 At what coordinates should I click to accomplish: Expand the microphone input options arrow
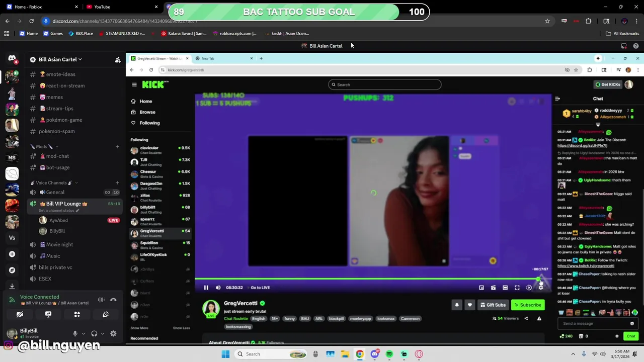tap(83, 333)
